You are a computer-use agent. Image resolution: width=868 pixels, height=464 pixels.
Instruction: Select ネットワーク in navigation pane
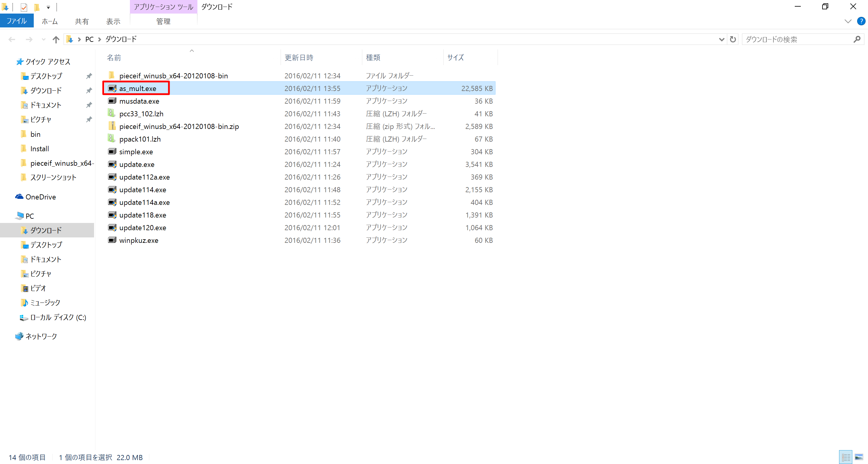pyautogui.click(x=42, y=336)
